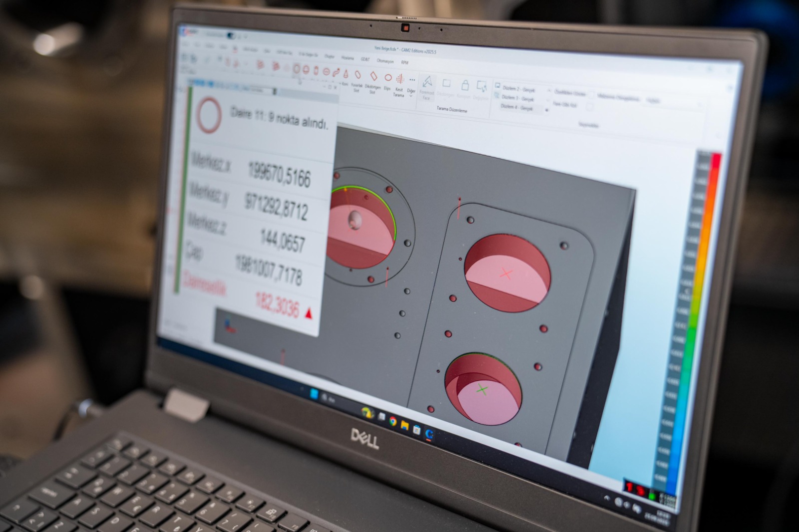This screenshot has height=532, width=799.
Task: Open File Explorer from the taskbar
Action: click(x=404, y=425)
